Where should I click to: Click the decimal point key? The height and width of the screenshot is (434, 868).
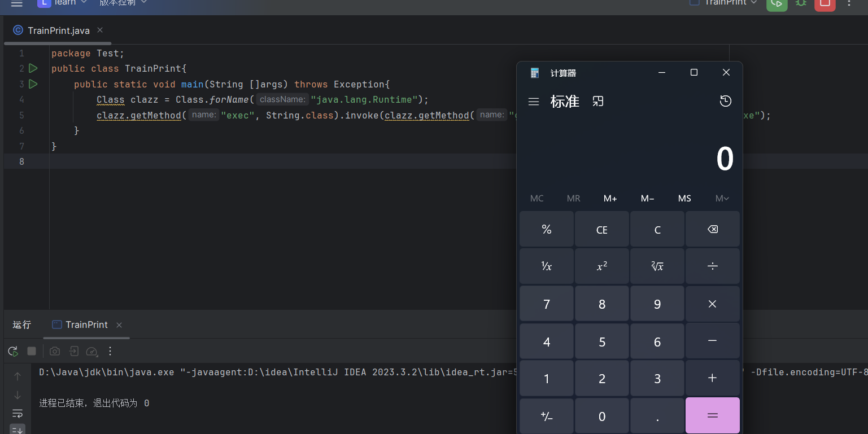tap(657, 416)
